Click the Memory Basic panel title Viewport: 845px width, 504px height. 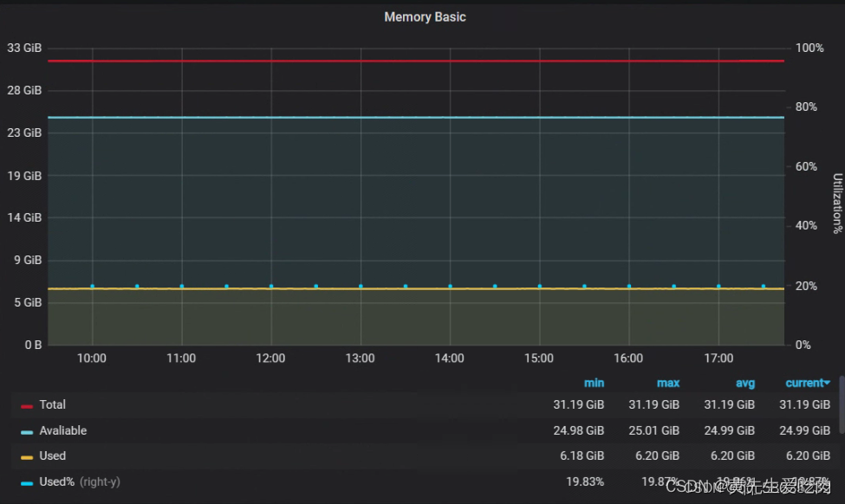425,16
